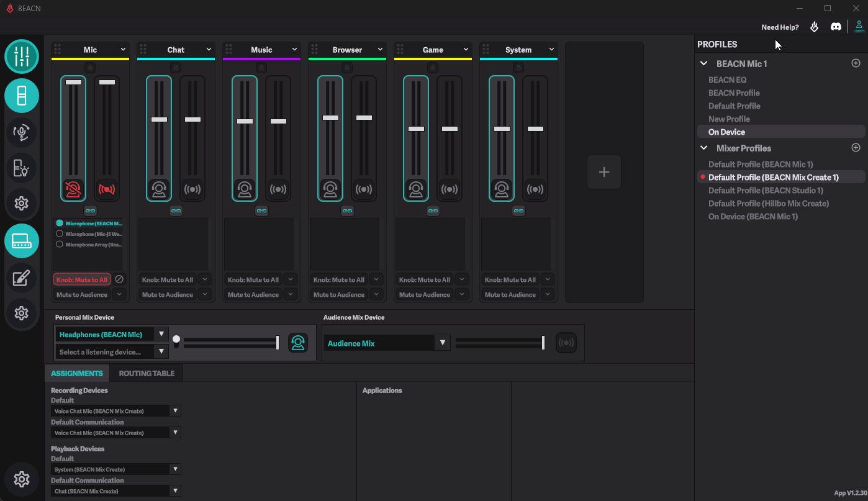Click the BEACN logo icon in header
The width and height of the screenshot is (868, 501).
point(814,27)
